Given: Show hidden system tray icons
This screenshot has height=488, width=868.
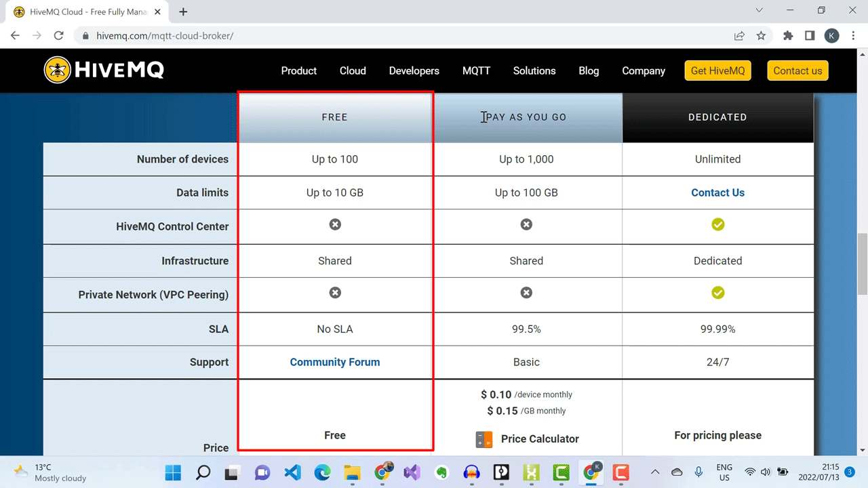Looking at the screenshot, I should coord(655,472).
